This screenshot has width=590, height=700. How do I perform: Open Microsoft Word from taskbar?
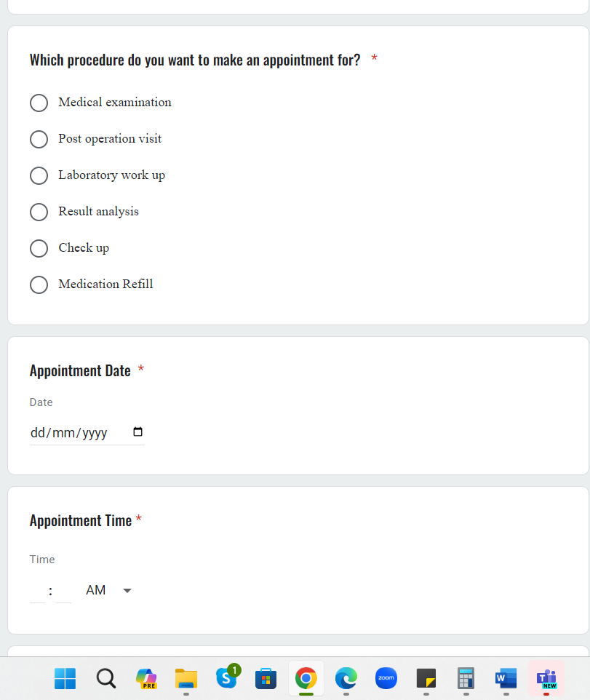[x=506, y=678]
